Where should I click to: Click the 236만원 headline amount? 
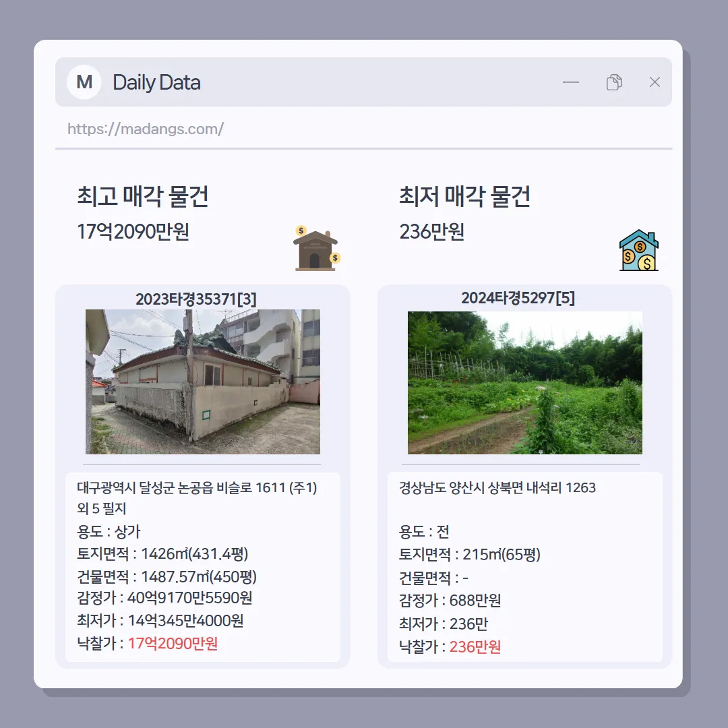pos(432,231)
